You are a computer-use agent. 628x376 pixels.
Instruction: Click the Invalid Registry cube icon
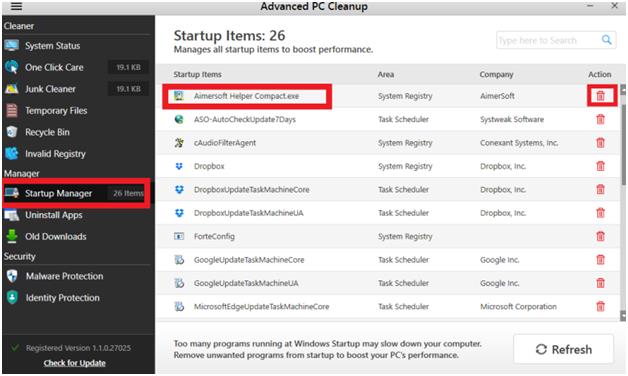point(12,153)
